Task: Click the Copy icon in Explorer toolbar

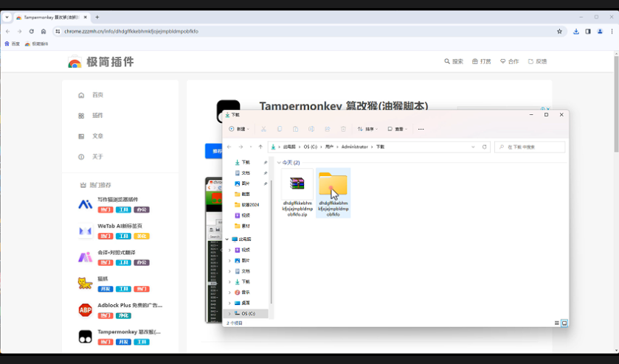Action: pos(280,129)
